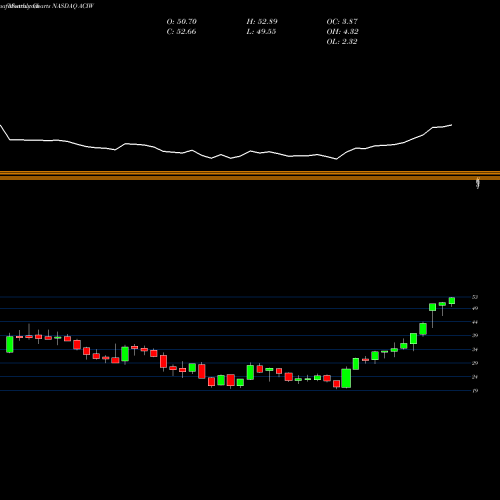The image size is (500, 500).
Task: Click the 'NASDAQ ACIW' chart title
Action: [x=72, y=6]
